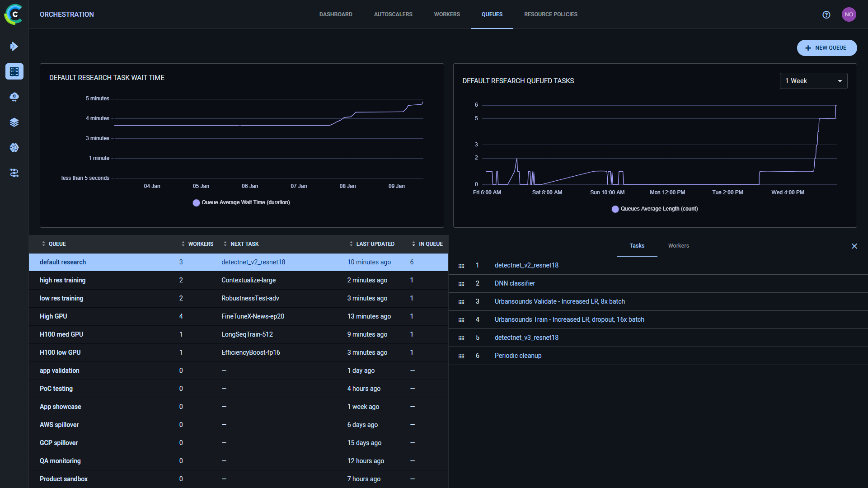Select the orchestration servers icon in sidebar
Image resolution: width=868 pixels, height=488 pixels.
pyautogui.click(x=14, y=71)
